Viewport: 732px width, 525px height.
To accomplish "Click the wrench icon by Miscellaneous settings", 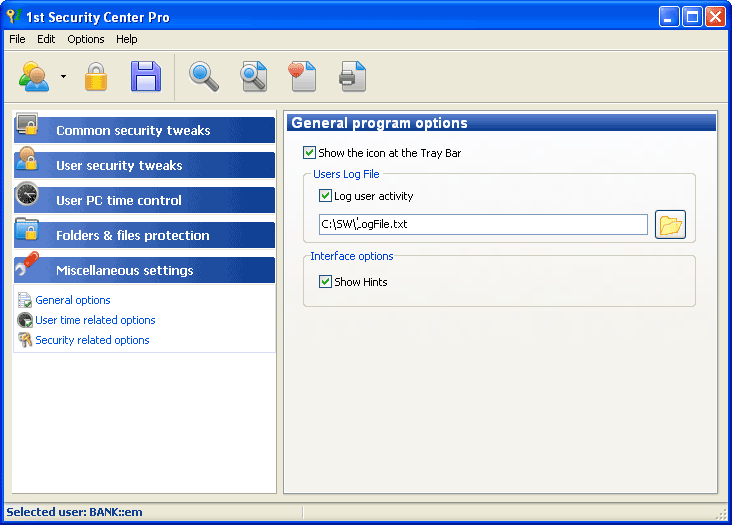I will pyautogui.click(x=27, y=264).
